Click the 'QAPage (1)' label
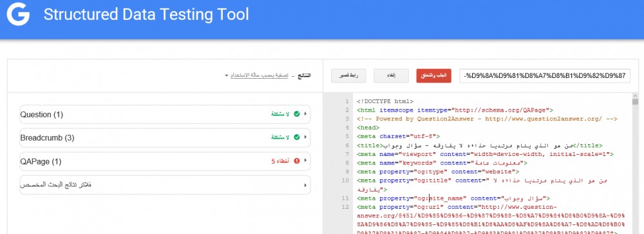Viewport: 644px width, 234px height. coord(41,162)
